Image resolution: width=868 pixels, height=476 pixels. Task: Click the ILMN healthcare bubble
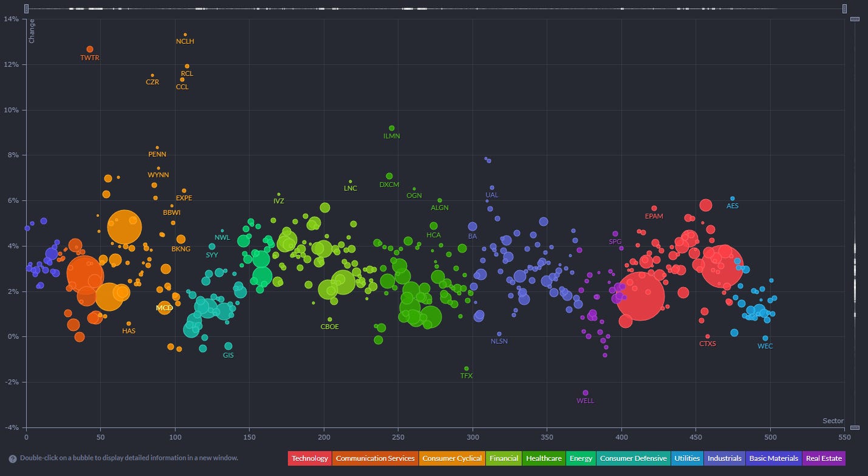392,128
